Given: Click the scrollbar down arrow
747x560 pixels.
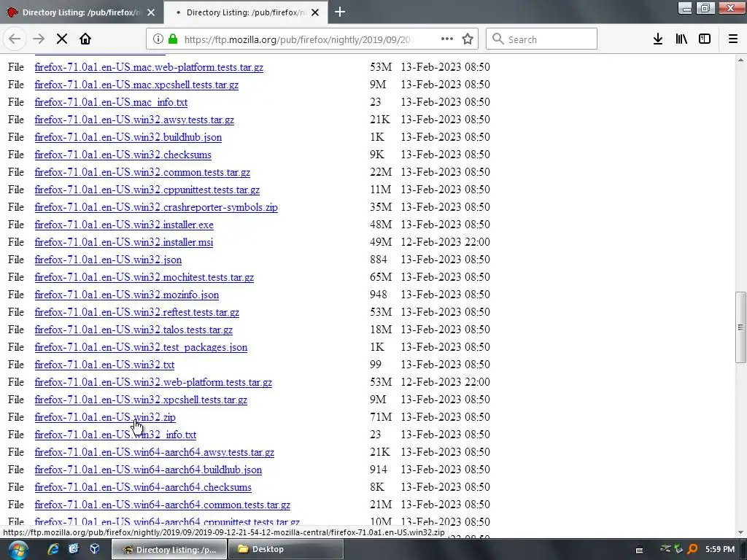Looking at the screenshot, I should click(740, 532).
